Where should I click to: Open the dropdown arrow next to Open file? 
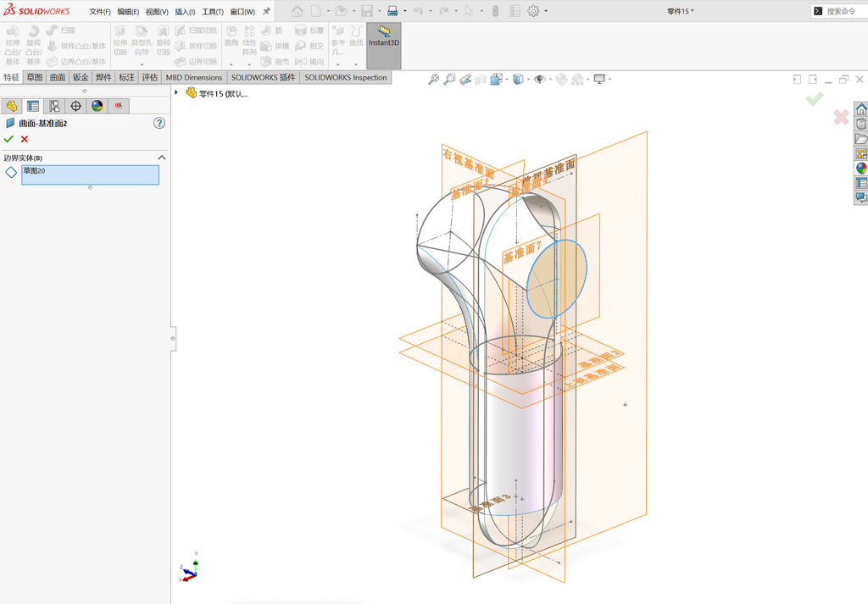pos(353,11)
